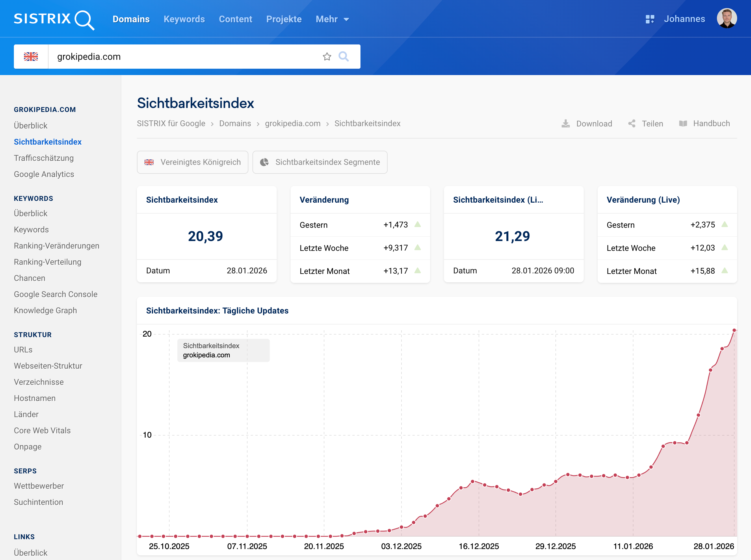751x560 pixels.
Task: Click grokipedia.com breadcrumb link
Action: [x=292, y=124]
